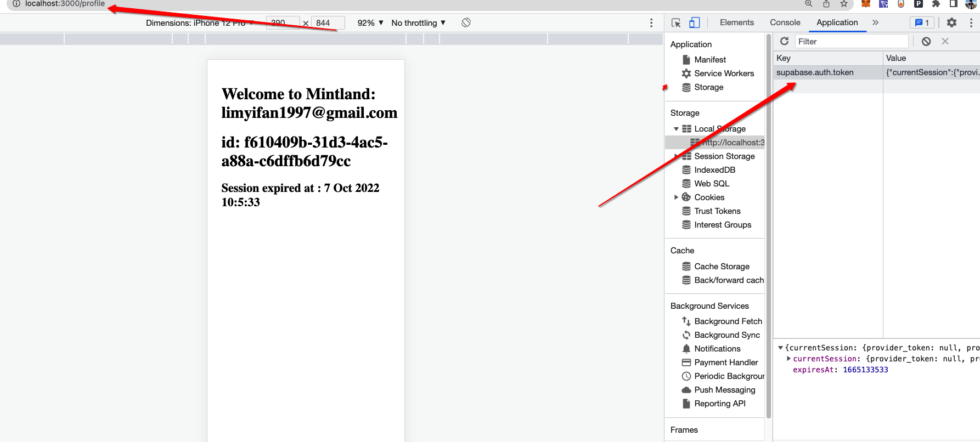Open the 92% zoom dropdown
Image resolution: width=980 pixels, height=442 pixels.
pyautogui.click(x=370, y=22)
